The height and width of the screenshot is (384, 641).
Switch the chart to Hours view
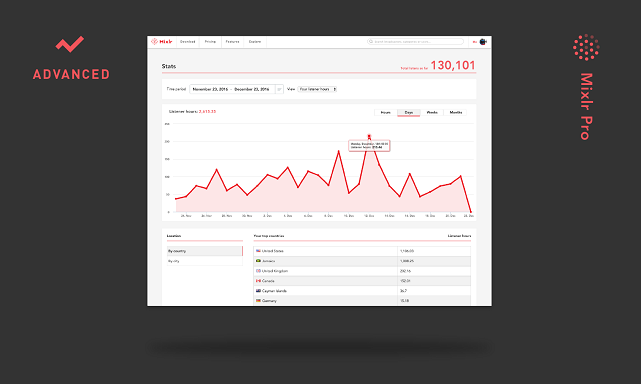(385, 112)
